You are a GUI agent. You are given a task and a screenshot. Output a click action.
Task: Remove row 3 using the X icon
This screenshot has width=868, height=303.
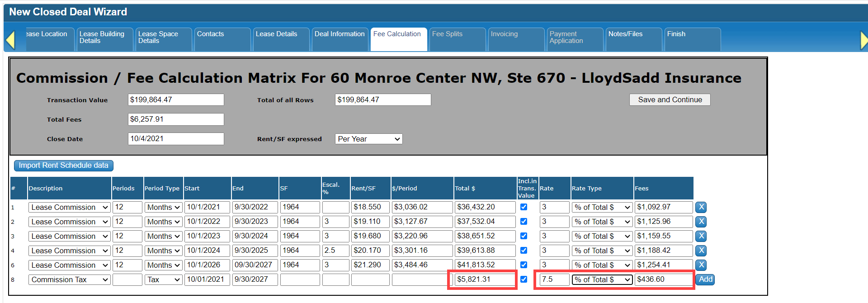click(701, 236)
